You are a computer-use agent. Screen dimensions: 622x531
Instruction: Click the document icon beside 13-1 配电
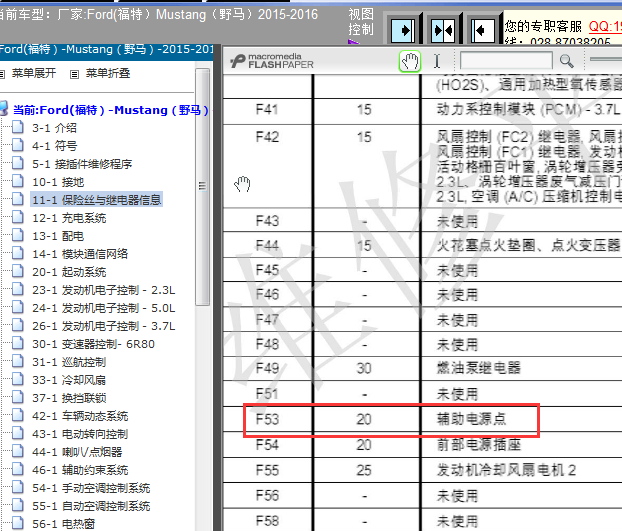pos(17,235)
